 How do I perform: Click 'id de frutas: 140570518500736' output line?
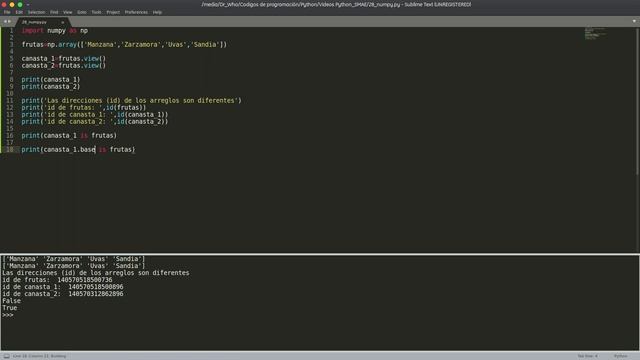coord(57,280)
